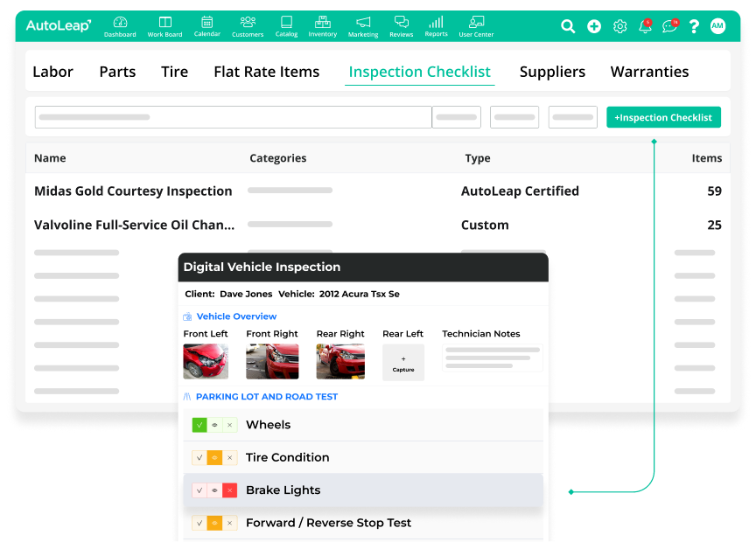The image size is (756, 542).
Task: Open Midas Gold Courtesy Inspection checklist
Action: pos(133,191)
